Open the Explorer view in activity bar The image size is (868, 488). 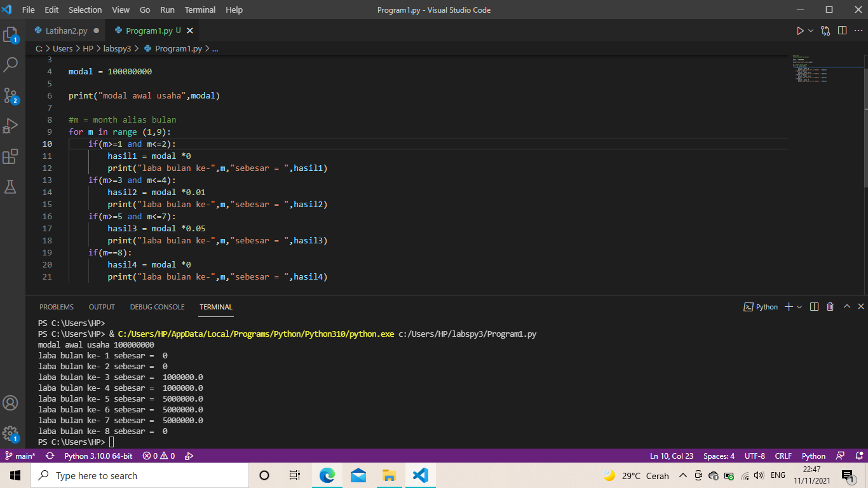click(x=11, y=34)
